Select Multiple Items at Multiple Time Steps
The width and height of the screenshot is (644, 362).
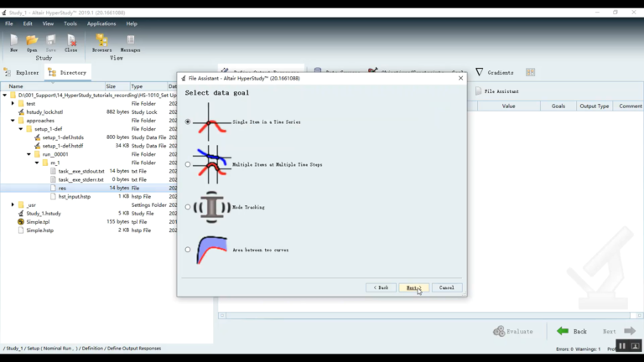[x=188, y=164]
